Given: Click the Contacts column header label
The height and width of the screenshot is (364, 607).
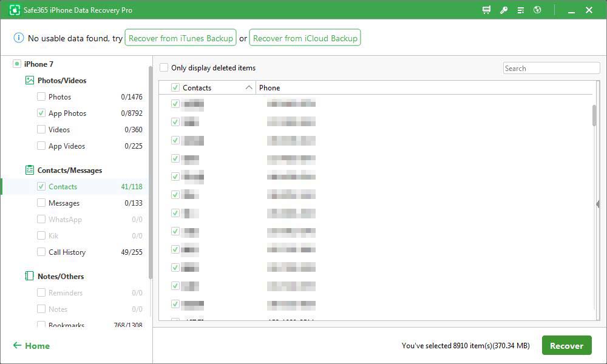Looking at the screenshot, I should (197, 88).
